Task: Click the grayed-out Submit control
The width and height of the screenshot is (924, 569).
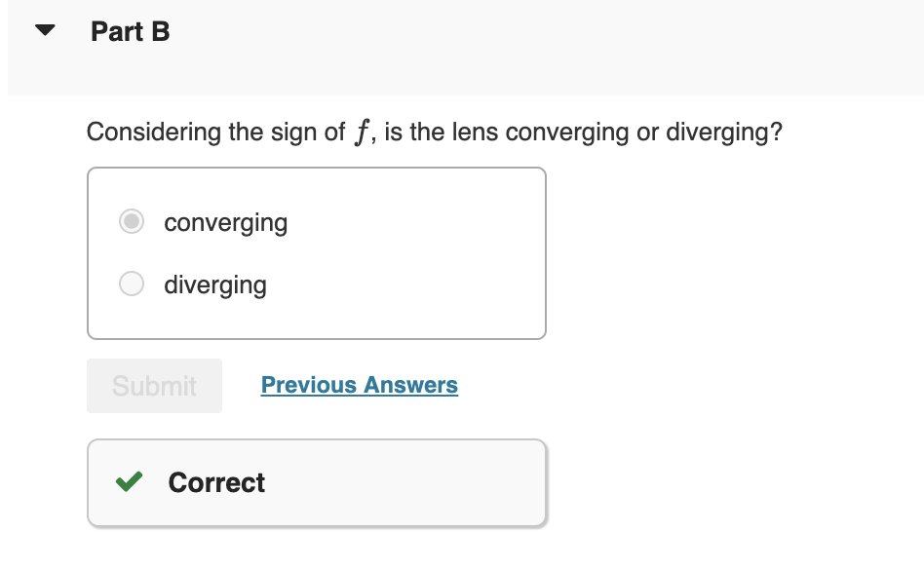Action: pyautogui.click(x=153, y=385)
